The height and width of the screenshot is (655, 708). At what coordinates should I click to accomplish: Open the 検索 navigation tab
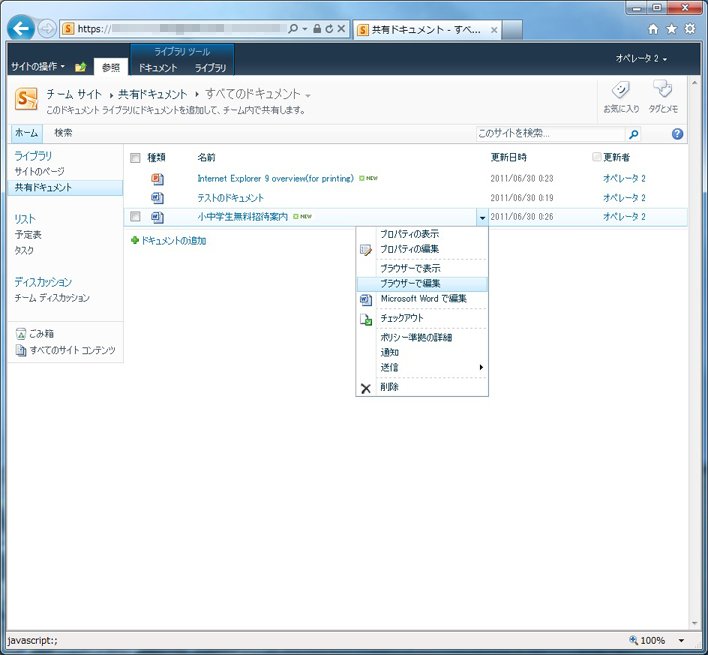click(63, 133)
